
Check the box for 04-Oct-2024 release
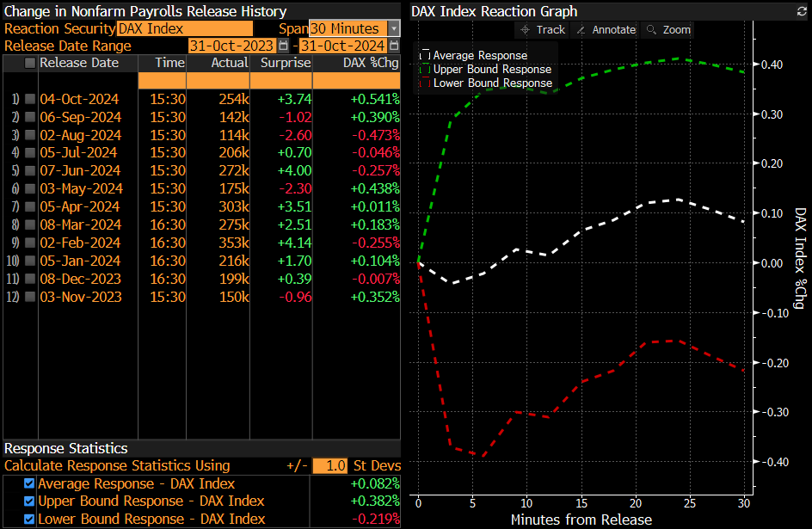30,99
